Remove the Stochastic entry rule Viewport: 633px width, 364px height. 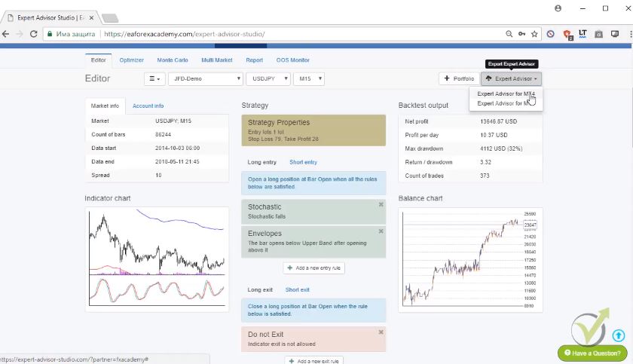click(381, 204)
